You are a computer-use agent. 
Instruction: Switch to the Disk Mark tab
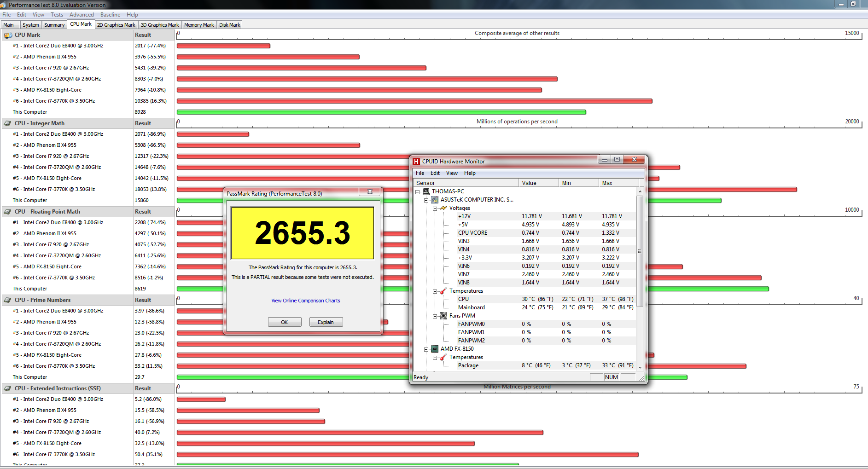pyautogui.click(x=229, y=25)
